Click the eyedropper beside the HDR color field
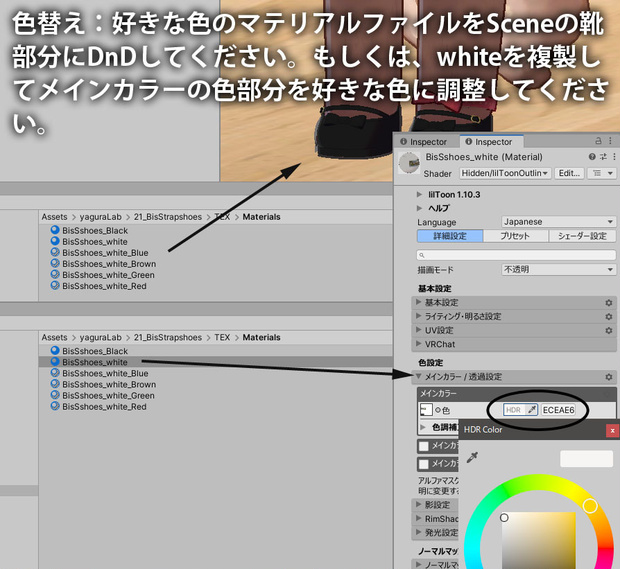 [x=531, y=410]
